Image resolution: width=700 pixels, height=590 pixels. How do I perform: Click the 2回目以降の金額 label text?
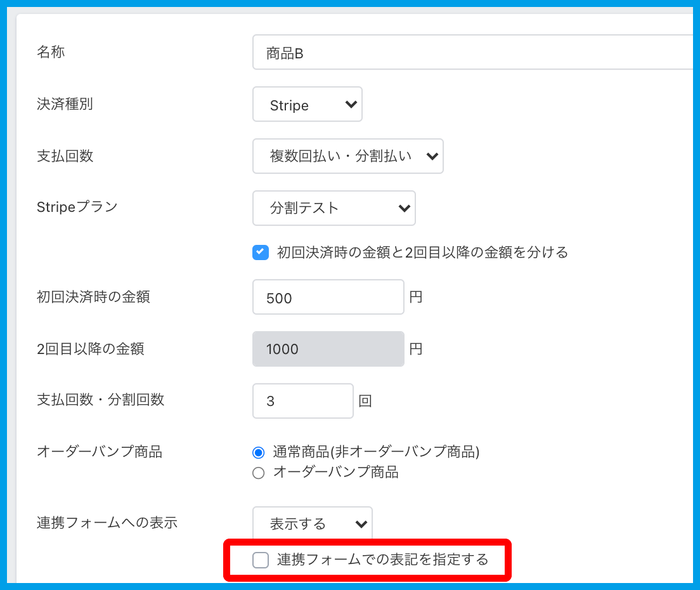tap(90, 348)
